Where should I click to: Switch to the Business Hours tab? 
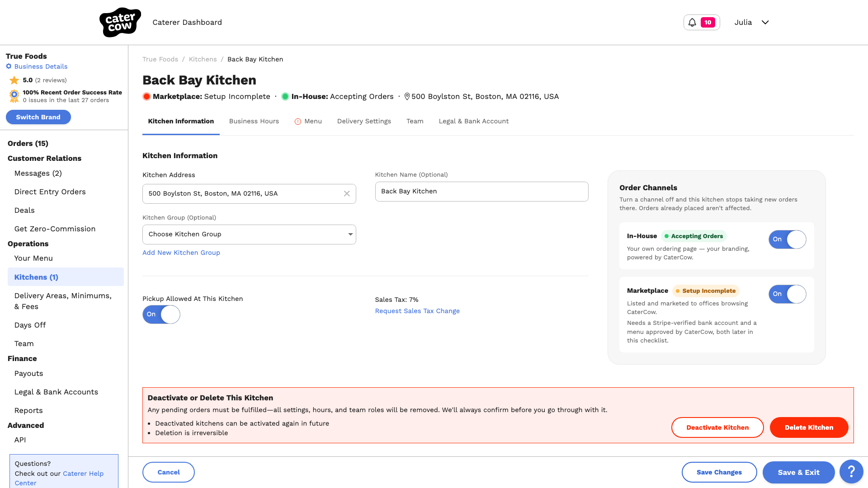point(254,121)
